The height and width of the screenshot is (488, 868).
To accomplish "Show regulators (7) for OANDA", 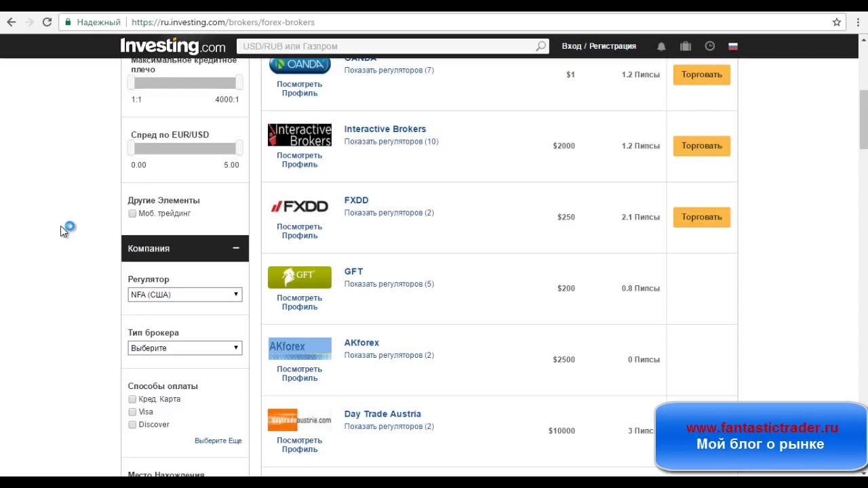I will pyautogui.click(x=389, y=70).
